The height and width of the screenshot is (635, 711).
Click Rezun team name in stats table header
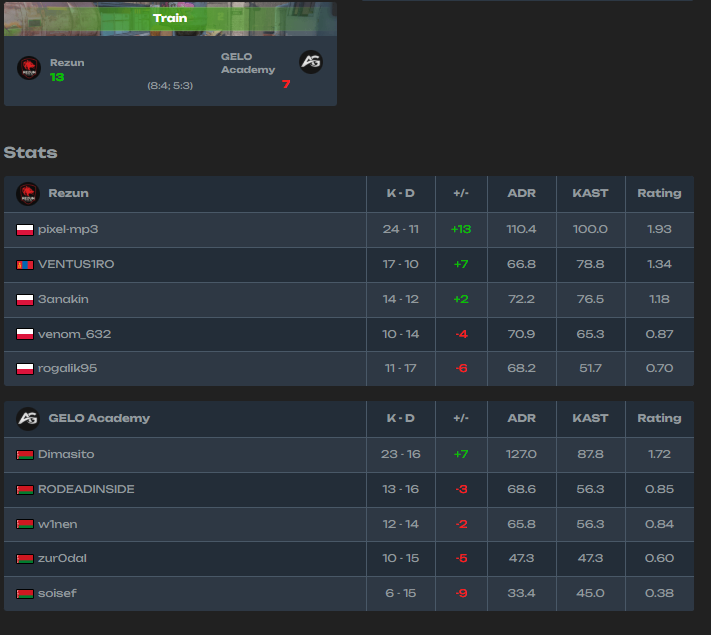(68, 193)
